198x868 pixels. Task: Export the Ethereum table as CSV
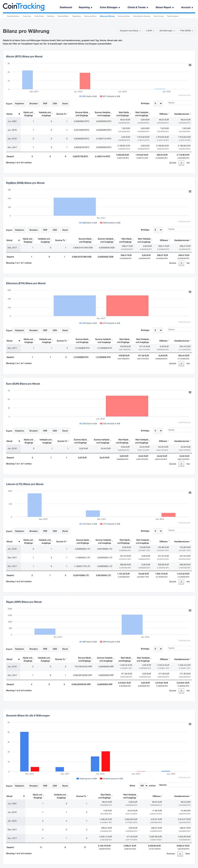point(55,330)
